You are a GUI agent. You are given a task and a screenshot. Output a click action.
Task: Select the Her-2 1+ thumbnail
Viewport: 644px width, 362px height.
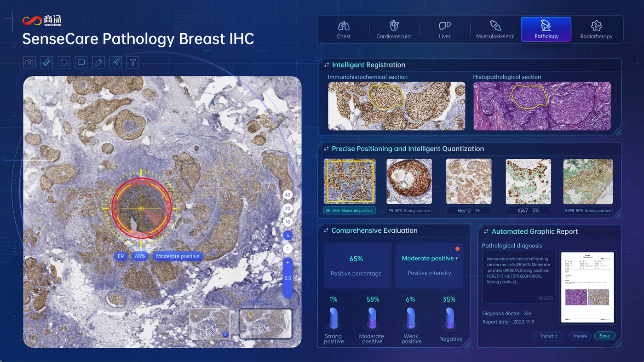[469, 181]
